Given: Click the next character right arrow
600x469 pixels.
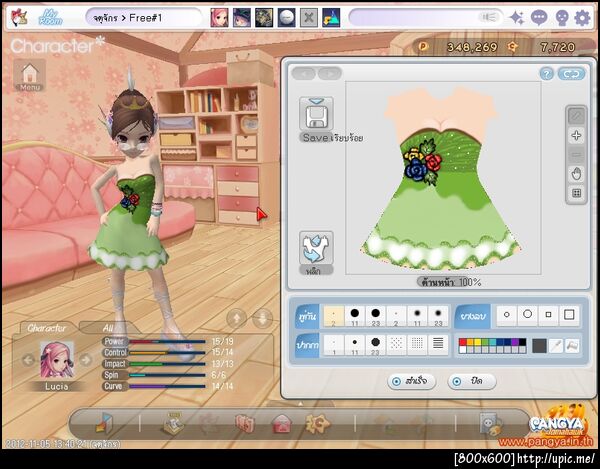Looking at the screenshot, I should (86, 360).
